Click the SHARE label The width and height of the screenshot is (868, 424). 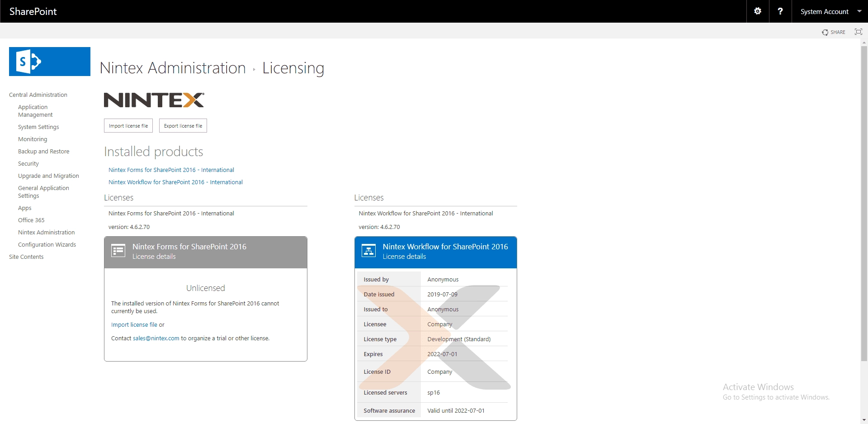tap(838, 32)
